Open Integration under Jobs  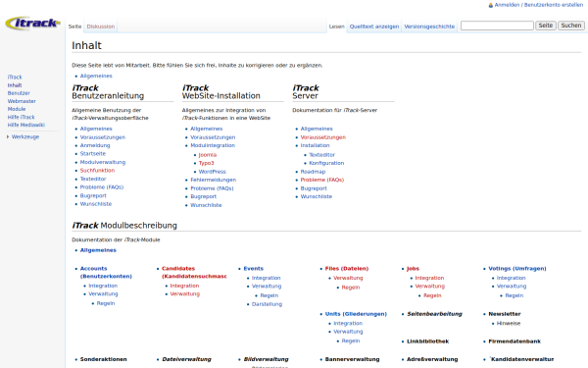pos(429,278)
